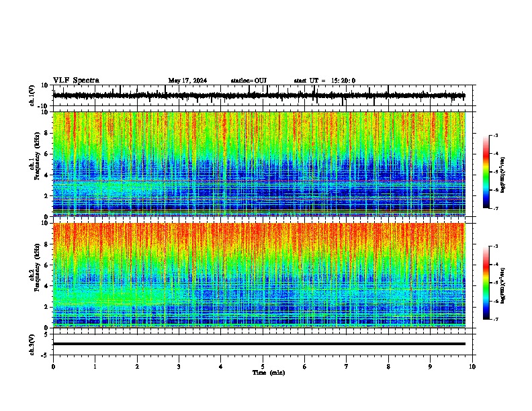532x411 pixels.
Task: Click inside the ch.2 spectrogram plot
Action: (259, 275)
